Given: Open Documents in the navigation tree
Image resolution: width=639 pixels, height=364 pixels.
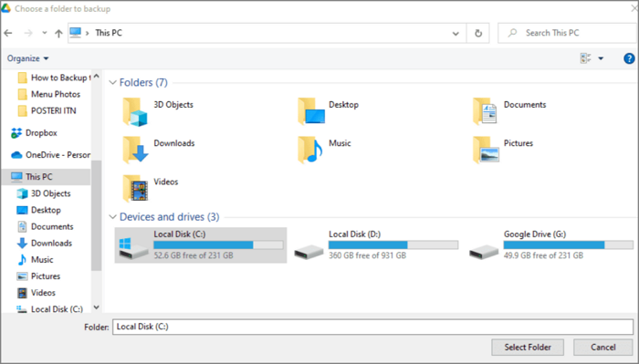Looking at the screenshot, I should [46, 226].
